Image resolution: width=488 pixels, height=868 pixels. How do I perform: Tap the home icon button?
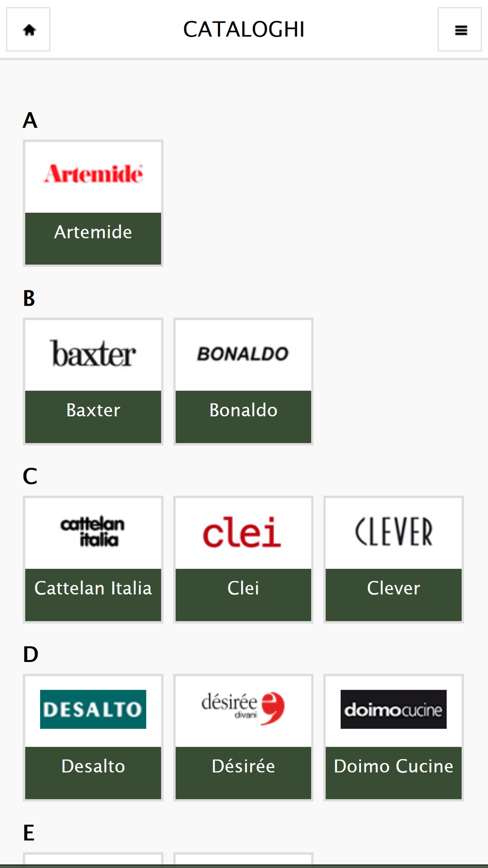[28, 30]
